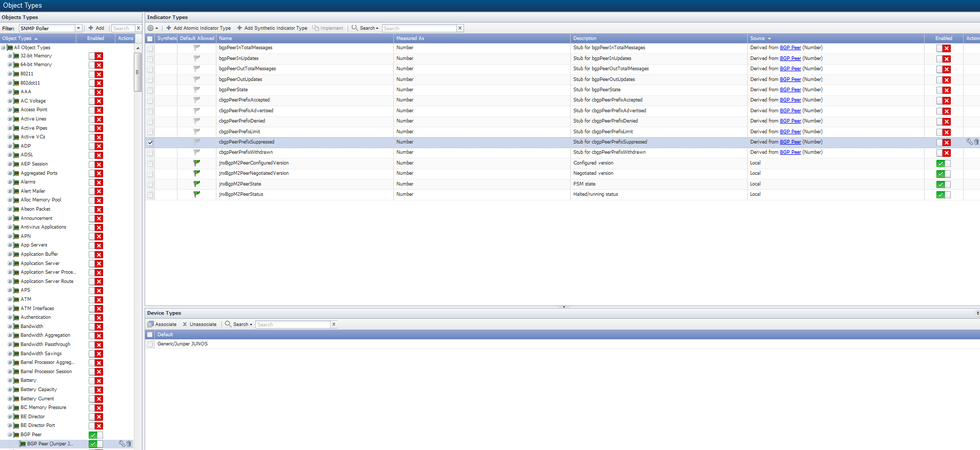
Task: Delete cbgpPeerPrefixSuppressed using the trash icon
Action: pos(976,142)
